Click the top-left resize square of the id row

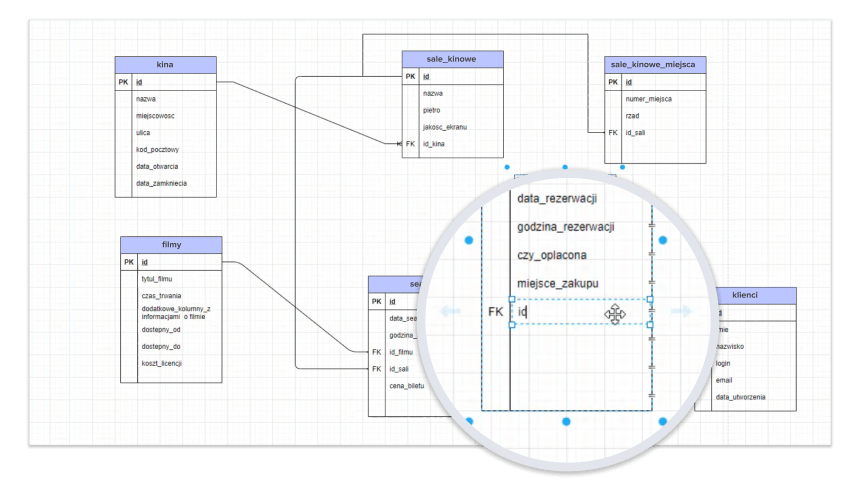coord(512,299)
